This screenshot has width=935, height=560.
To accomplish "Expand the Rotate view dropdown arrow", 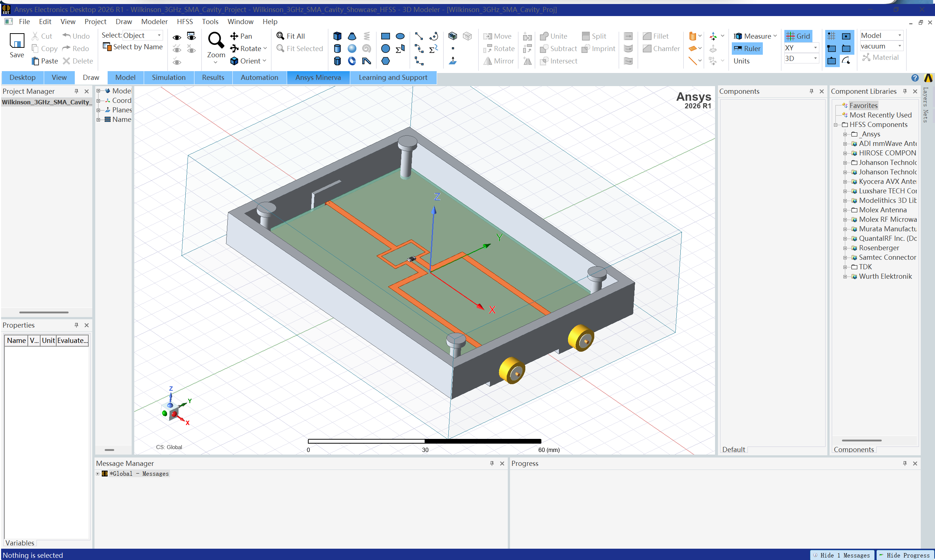I will [265, 48].
